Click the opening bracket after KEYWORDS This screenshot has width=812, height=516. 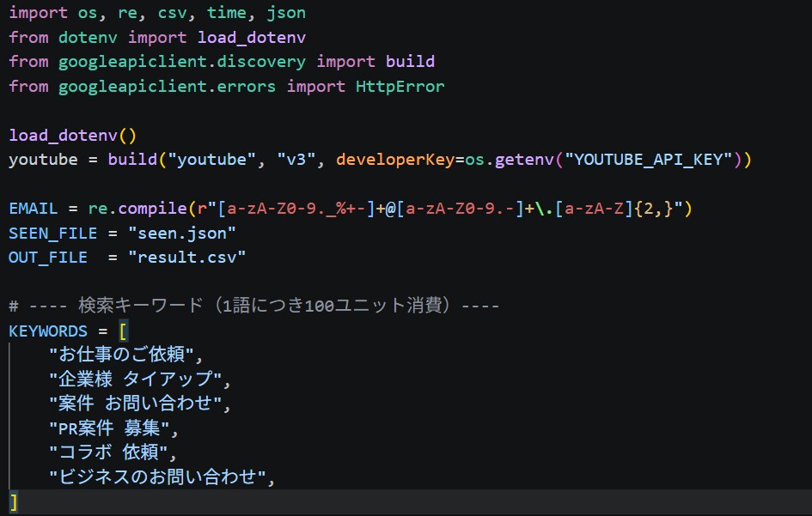click(x=123, y=331)
